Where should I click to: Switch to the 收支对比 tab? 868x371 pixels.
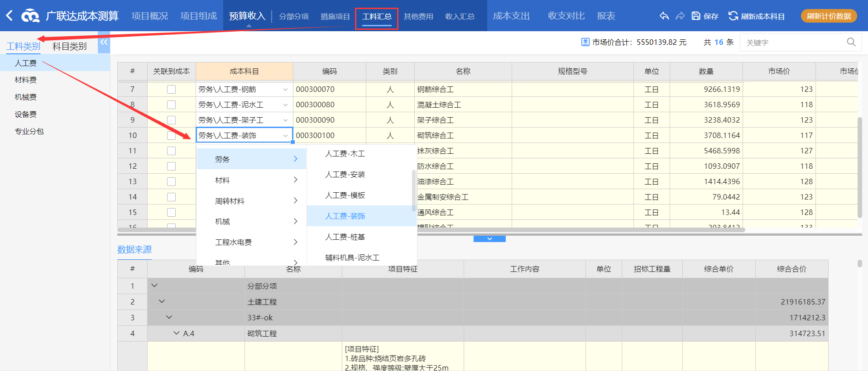(x=566, y=16)
